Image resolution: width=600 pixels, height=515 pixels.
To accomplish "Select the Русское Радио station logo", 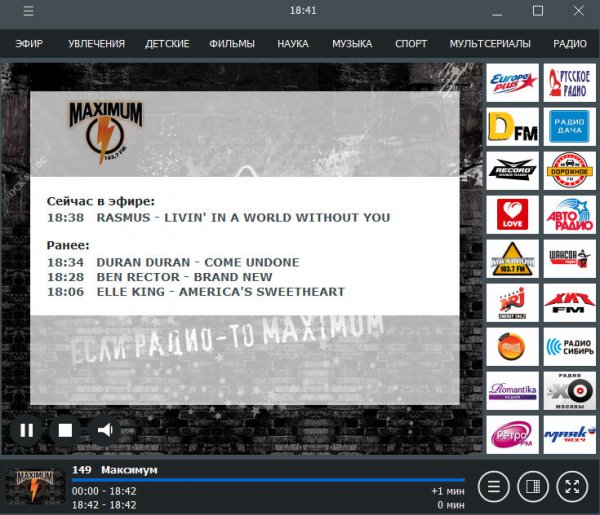I will [x=569, y=83].
